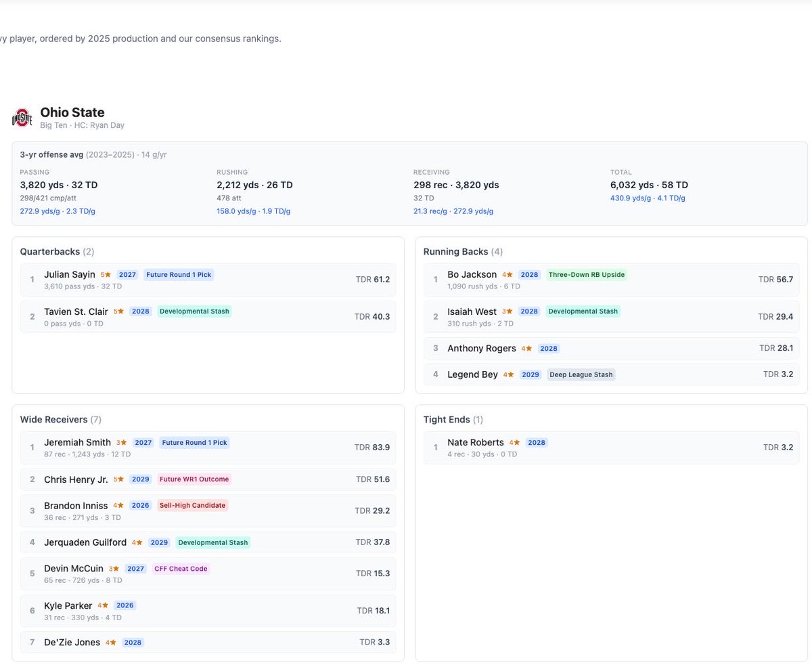Open Brandon Inniss receiver row

click(208, 511)
